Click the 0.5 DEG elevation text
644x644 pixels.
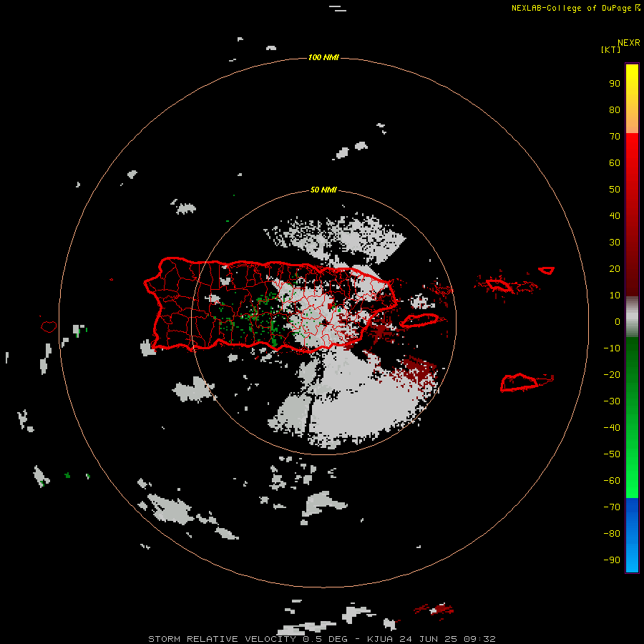point(326,639)
